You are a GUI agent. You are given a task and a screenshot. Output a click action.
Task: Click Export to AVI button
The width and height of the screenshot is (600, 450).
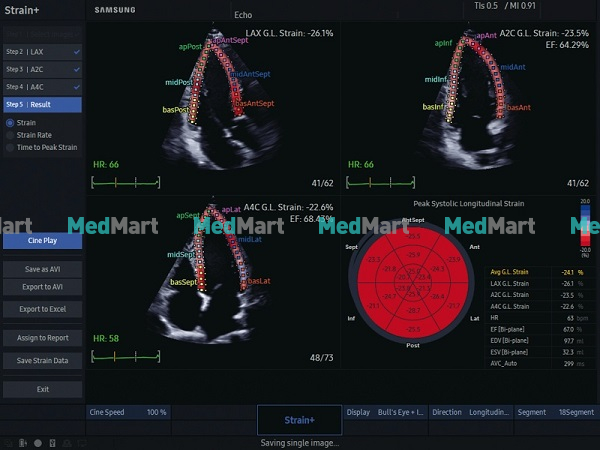tap(42, 287)
